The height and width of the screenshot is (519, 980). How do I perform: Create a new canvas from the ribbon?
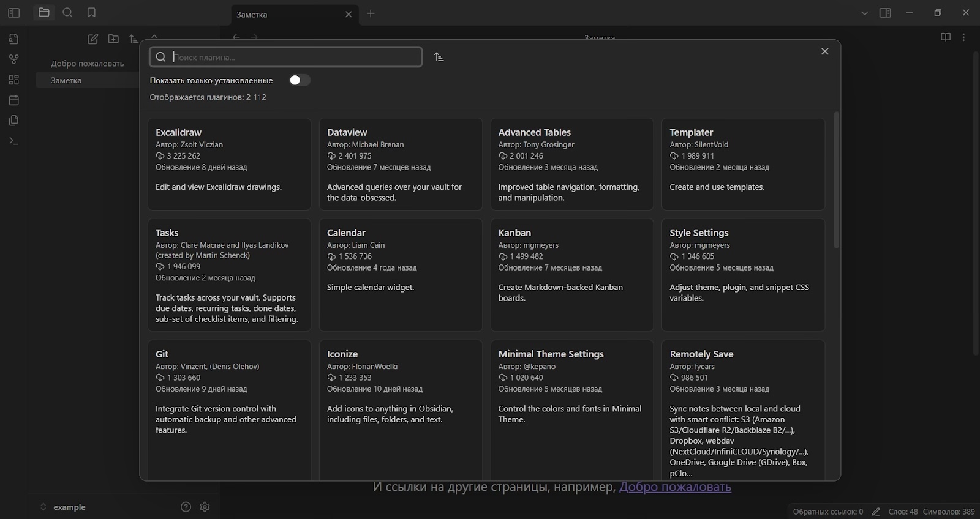[x=14, y=80]
